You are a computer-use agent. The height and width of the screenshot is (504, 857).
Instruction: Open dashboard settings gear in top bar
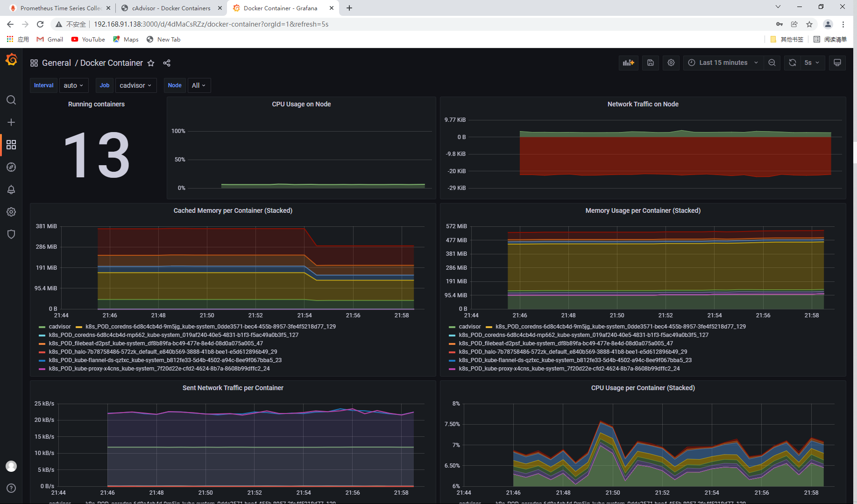click(671, 63)
